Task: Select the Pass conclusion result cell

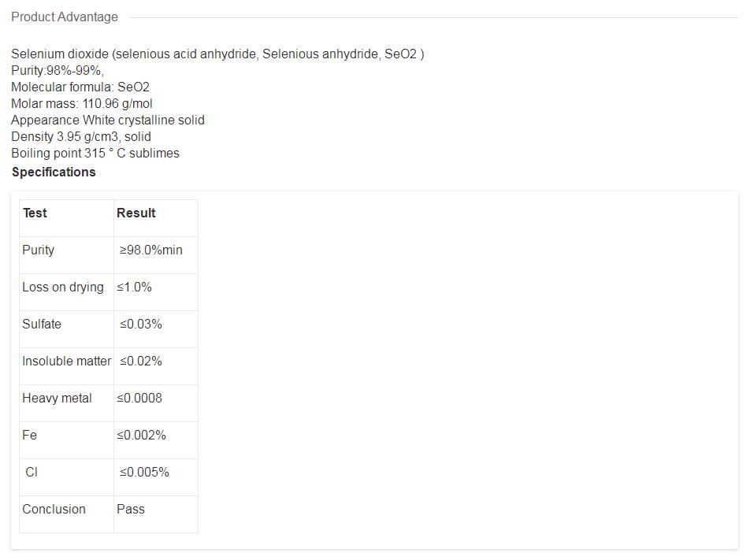Action: [x=131, y=509]
